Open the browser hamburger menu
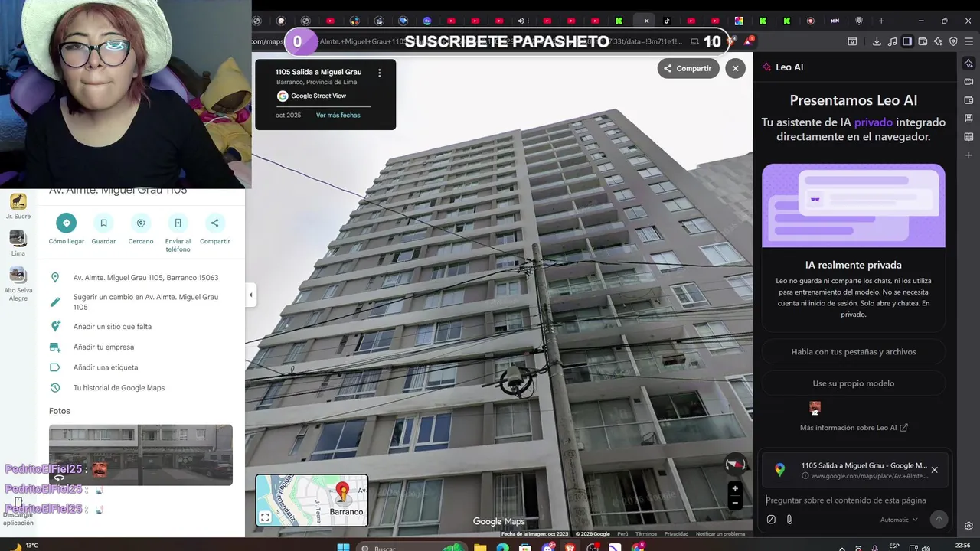Screen dimensions: 980x551 click(969, 41)
